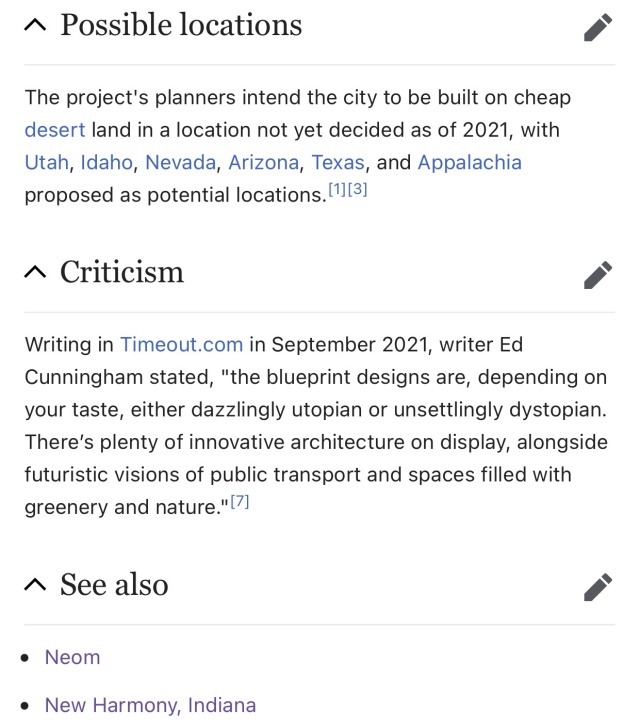
Task: Click the Criticism section heading text
Action: pyautogui.click(x=121, y=272)
